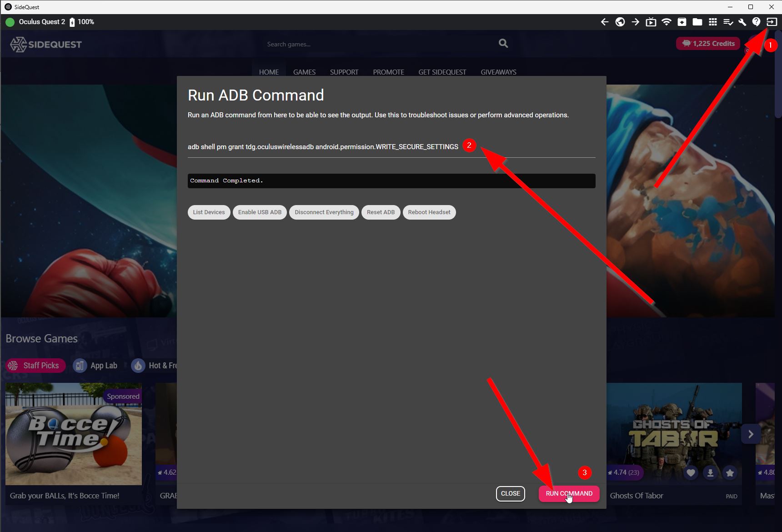
Task: Open the globe browser icon in toolbar
Action: pos(620,22)
